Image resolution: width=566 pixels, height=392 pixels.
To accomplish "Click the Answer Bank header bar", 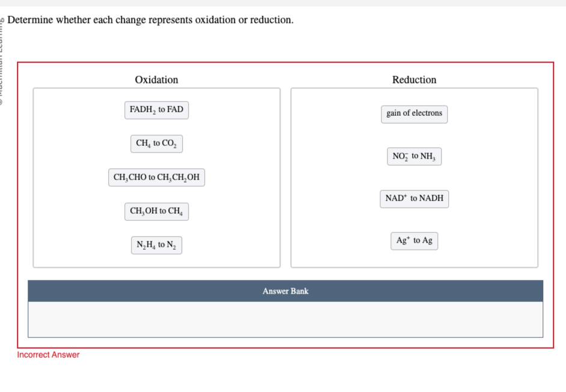I will (x=285, y=291).
